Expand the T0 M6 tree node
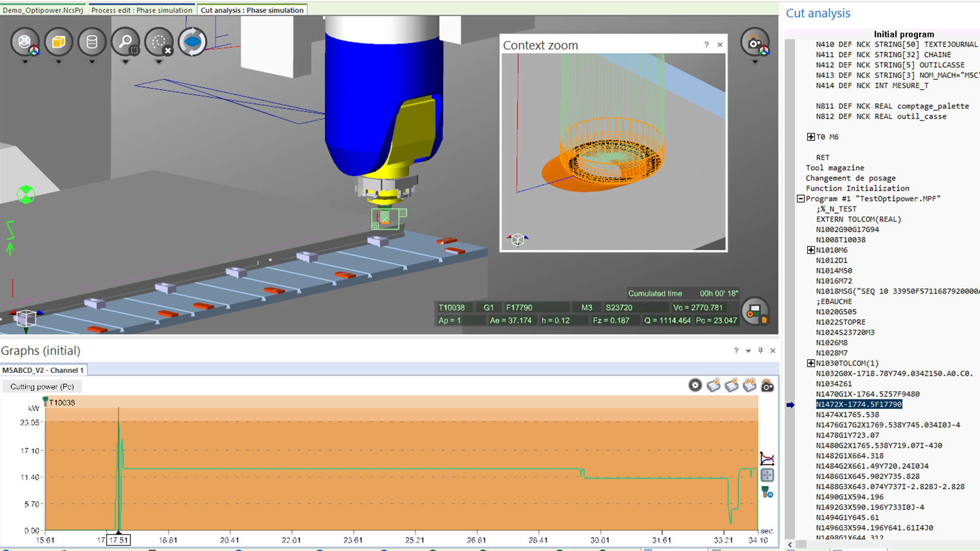This screenshot has width=980, height=551. pos(811,137)
